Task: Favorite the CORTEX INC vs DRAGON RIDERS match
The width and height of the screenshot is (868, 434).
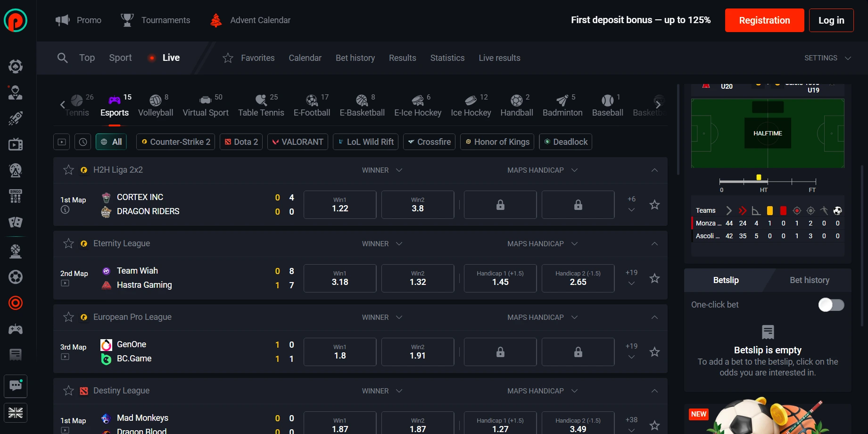Action: click(654, 205)
